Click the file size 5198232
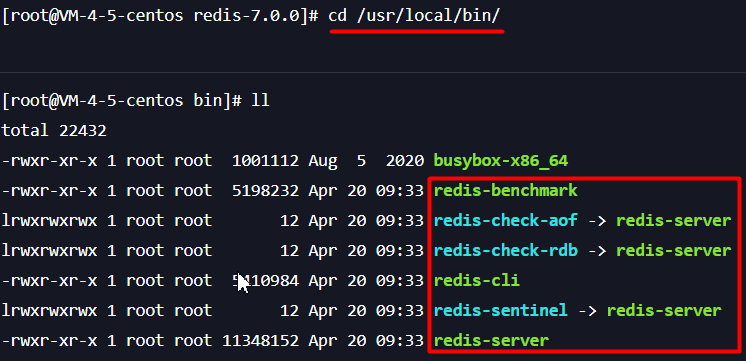Viewport: 746px width, 361px height. coord(265,191)
